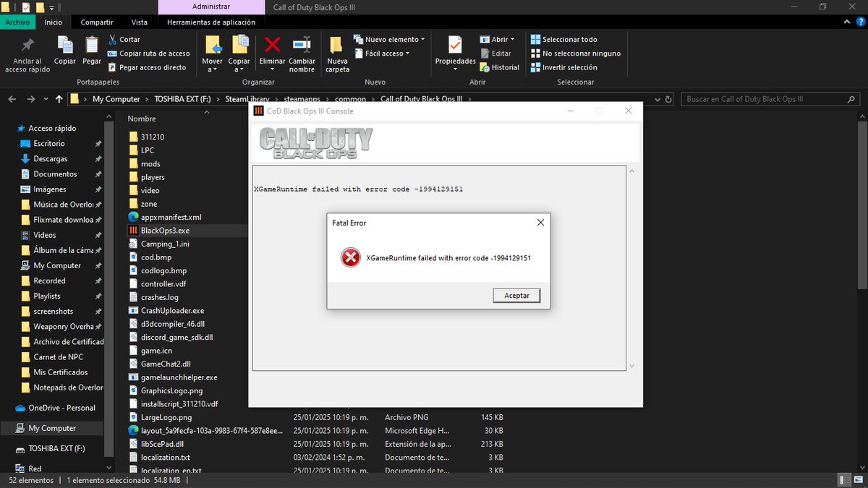
Task: Select the crashes.log file
Action: 159,297
